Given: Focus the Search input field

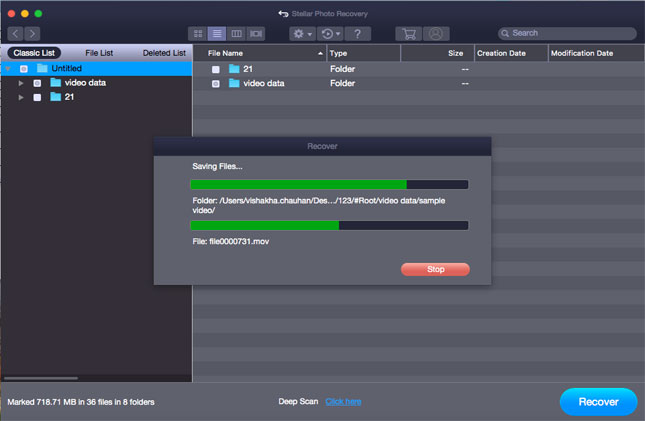Looking at the screenshot, I should coord(568,33).
